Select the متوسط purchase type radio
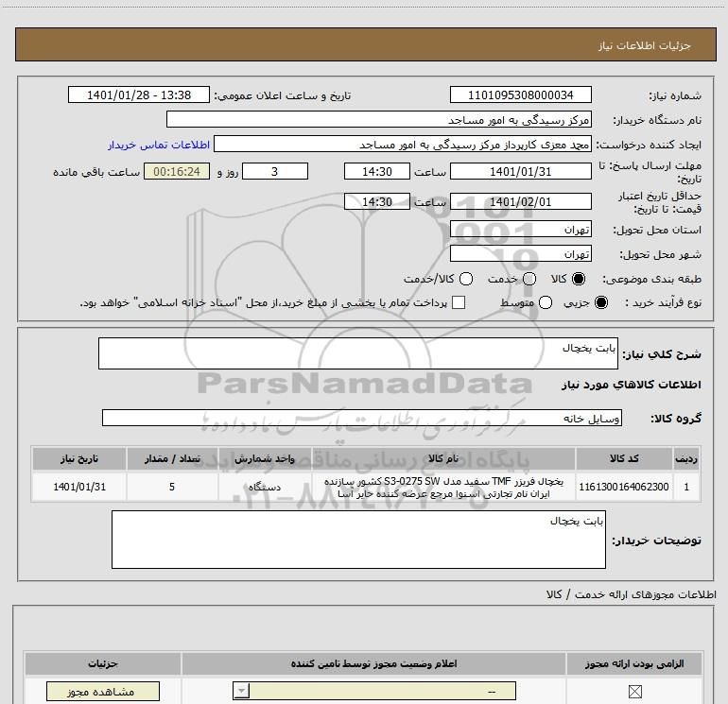Image resolution: width=728 pixels, height=704 pixels. pyautogui.click(x=546, y=302)
